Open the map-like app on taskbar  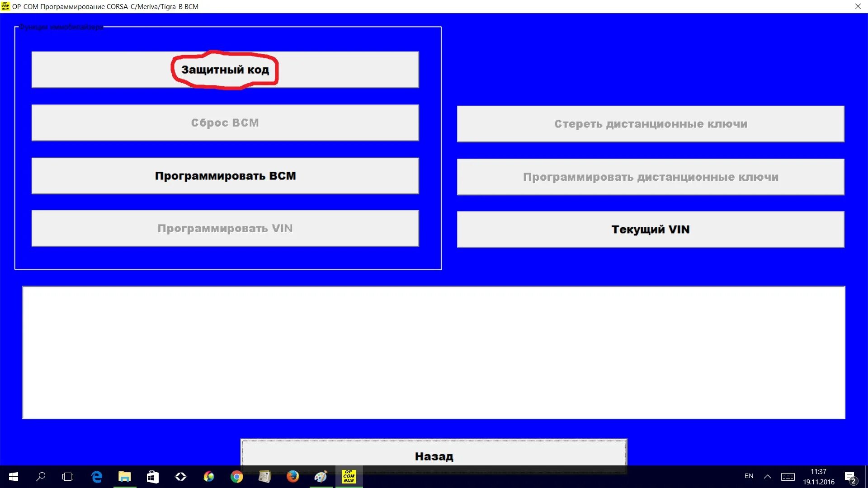(265, 477)
